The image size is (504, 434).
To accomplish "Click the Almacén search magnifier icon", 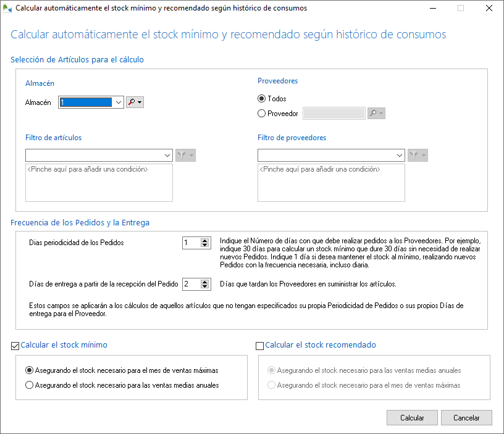I will (132, 102).
